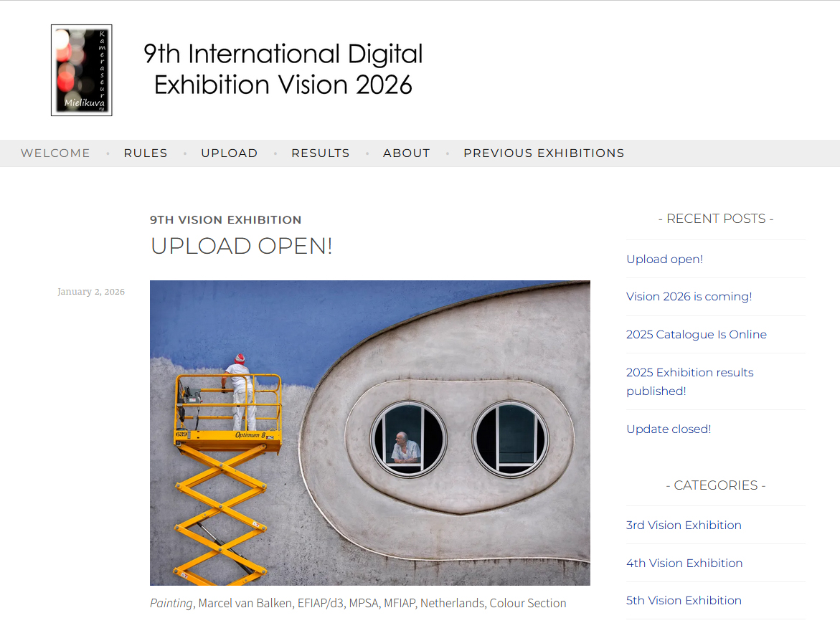Select the 3rd Vision Exhibition category

tap(683, 525)
